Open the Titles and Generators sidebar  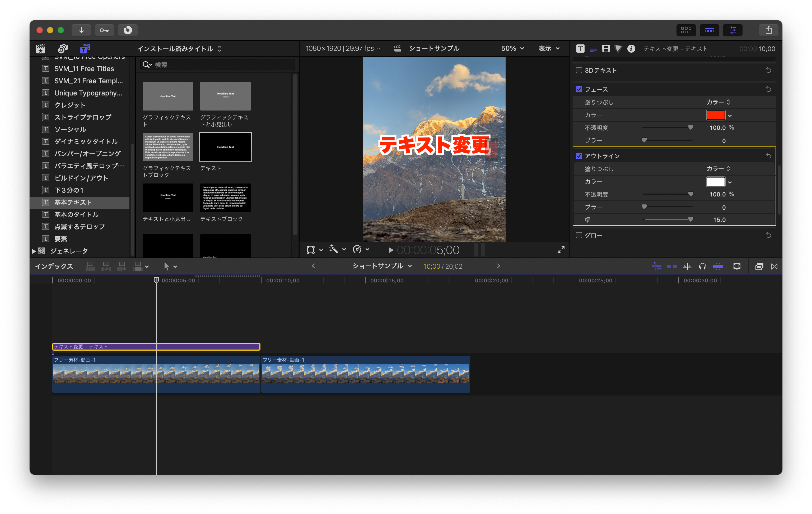tap(85, 49)
